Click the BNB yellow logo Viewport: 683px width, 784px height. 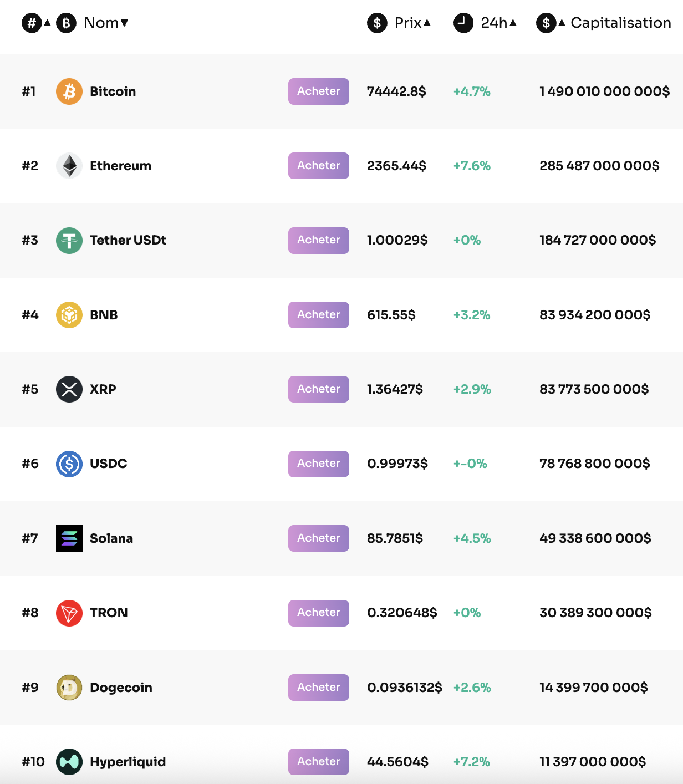tap(69, 314)
